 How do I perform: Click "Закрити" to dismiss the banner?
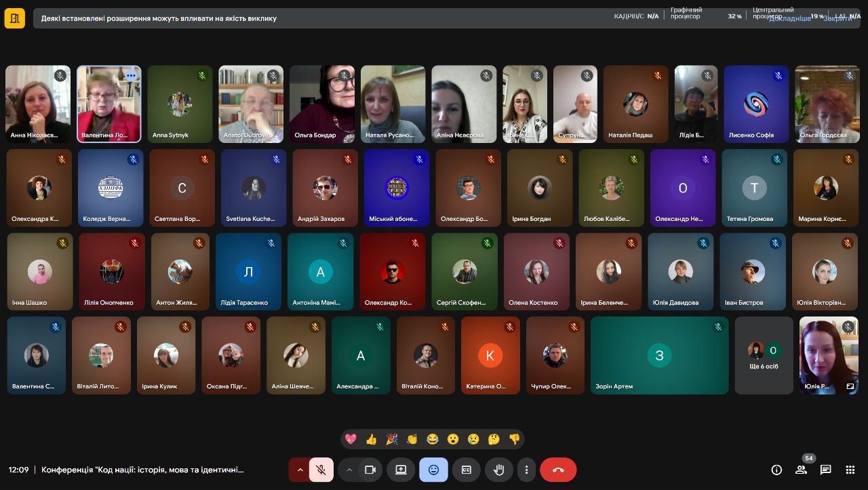pos(837,18)
